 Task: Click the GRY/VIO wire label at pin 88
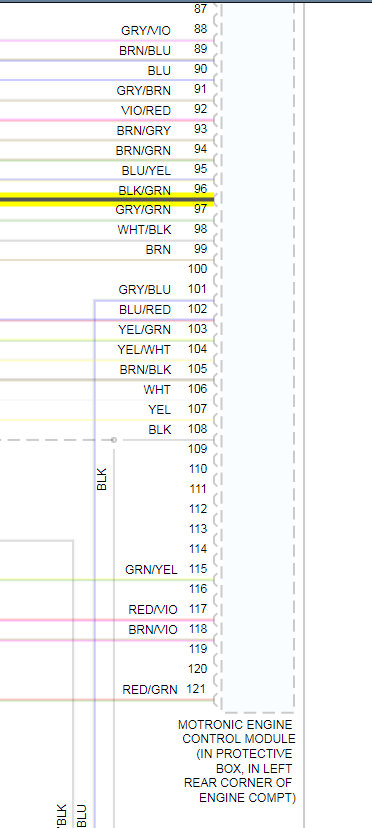tap(146, 31)
